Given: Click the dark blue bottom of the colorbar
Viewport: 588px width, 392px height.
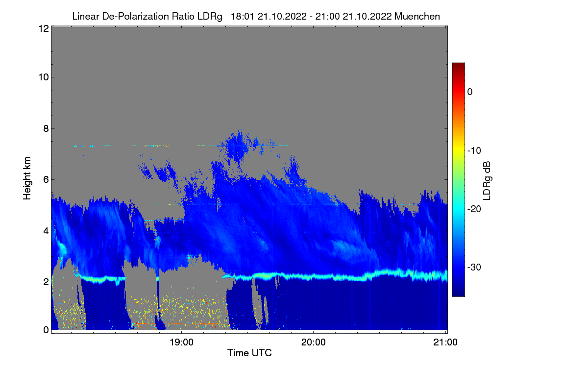Looking at the screenshot, I should [x=458, y=292].
